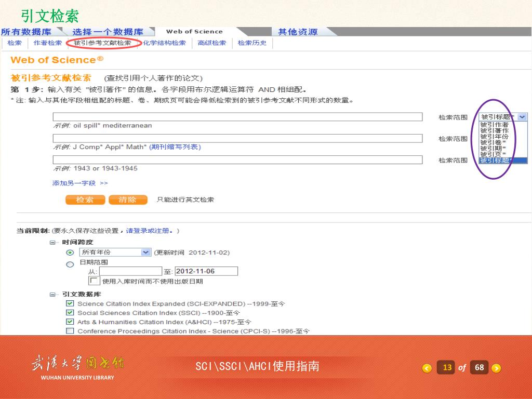Choose 被引年份 in the dropdown list

495,137
